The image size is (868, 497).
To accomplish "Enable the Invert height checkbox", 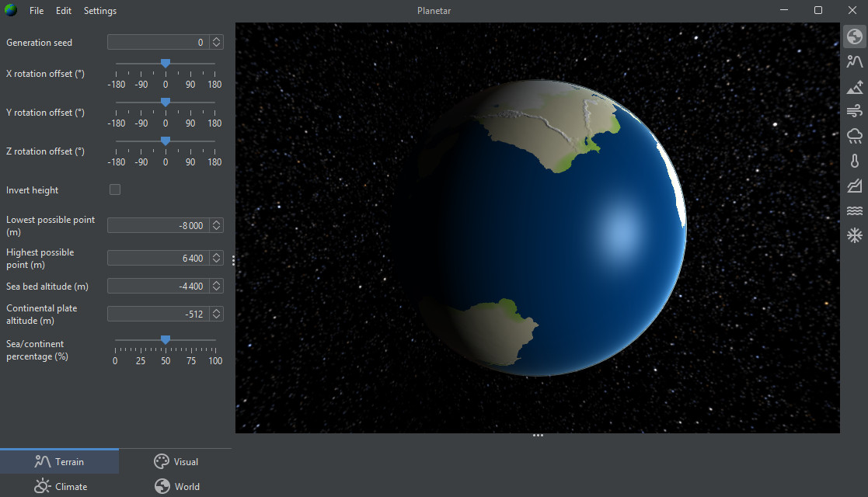I will 114,189.
